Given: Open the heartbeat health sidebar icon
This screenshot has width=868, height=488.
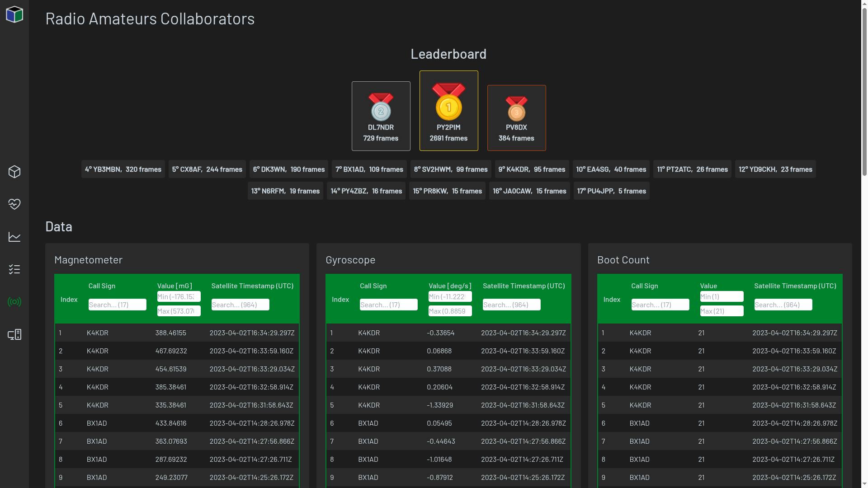Looking at the screenshot, I should click(x=14, y=204).
